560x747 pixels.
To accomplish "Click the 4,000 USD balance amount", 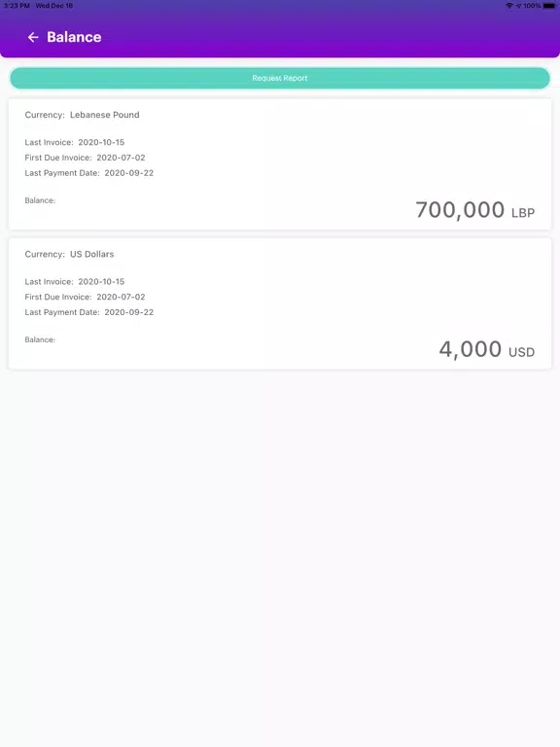I will pyautogui.click(x=487, y=350).
